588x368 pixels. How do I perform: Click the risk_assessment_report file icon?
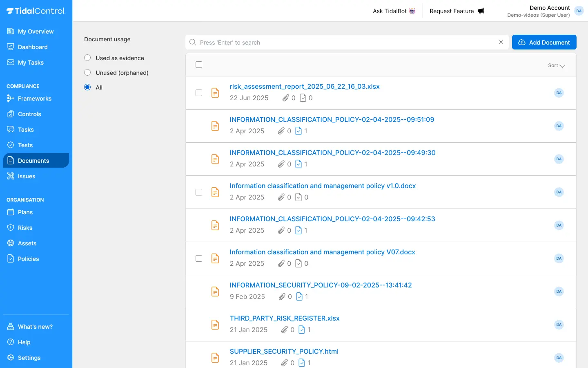click(x=215, y=93)
